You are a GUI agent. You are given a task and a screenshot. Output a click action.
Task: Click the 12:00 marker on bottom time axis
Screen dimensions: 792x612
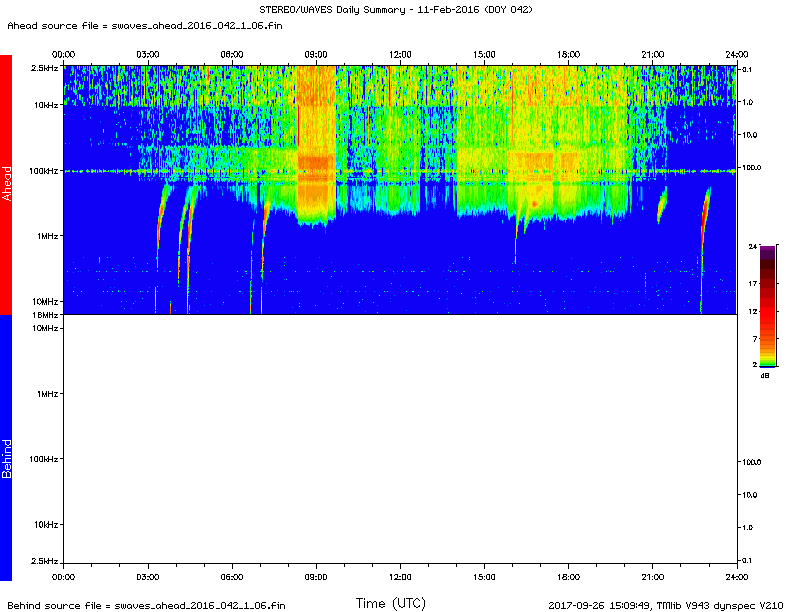(400, 577)
